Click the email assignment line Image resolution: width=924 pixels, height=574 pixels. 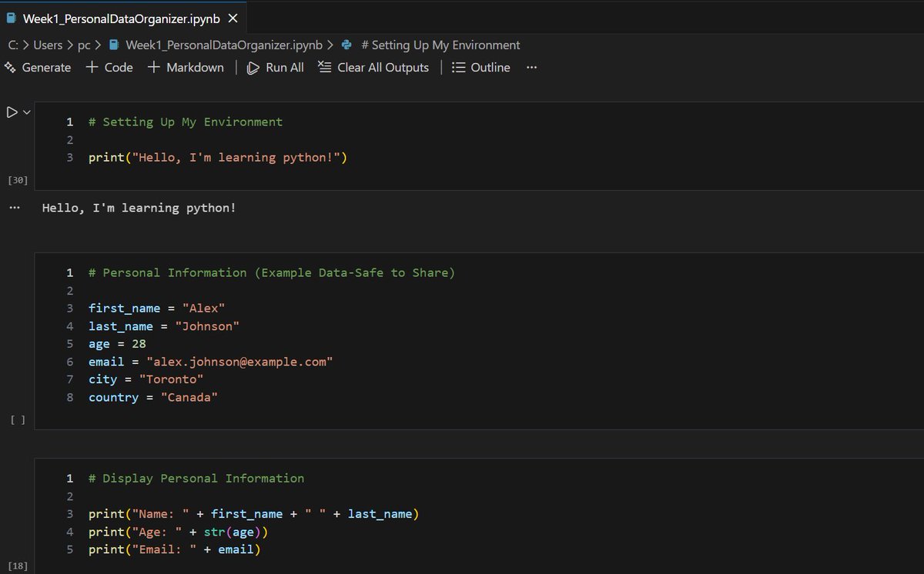(211, 361)
